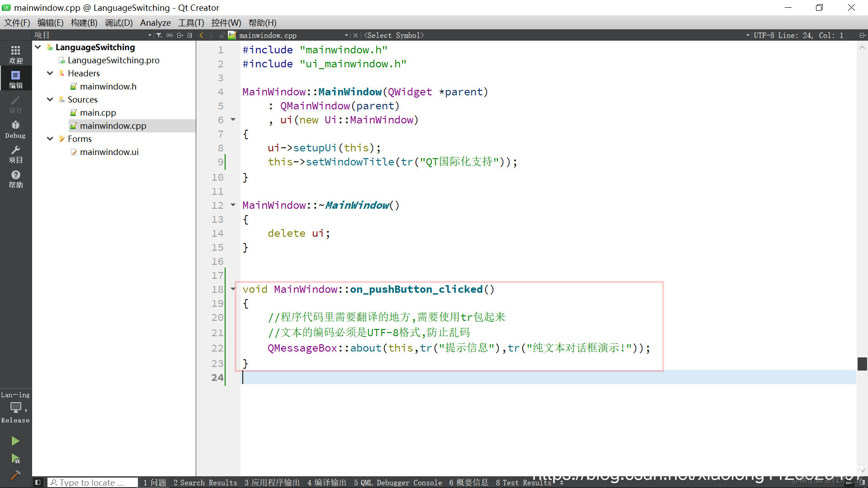The height and width of the screenshot is (488, 868).
Task: Open the output panes selector arrows
Action: tap(561, 483)
